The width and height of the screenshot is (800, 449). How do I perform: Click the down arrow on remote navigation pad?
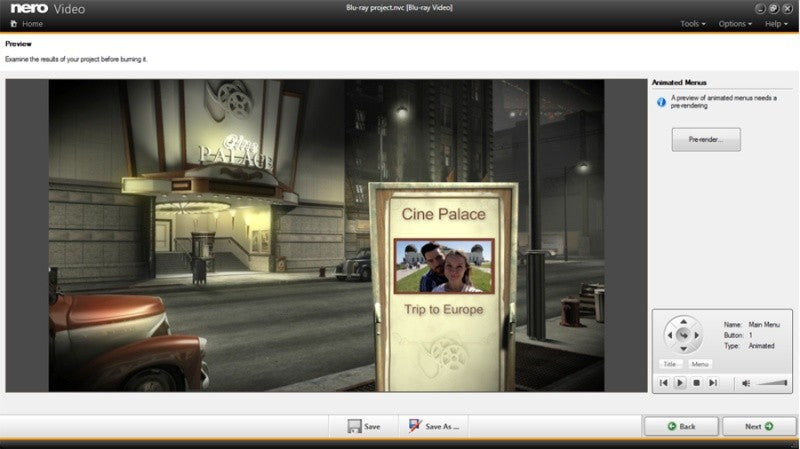click(x=683, y=349)
